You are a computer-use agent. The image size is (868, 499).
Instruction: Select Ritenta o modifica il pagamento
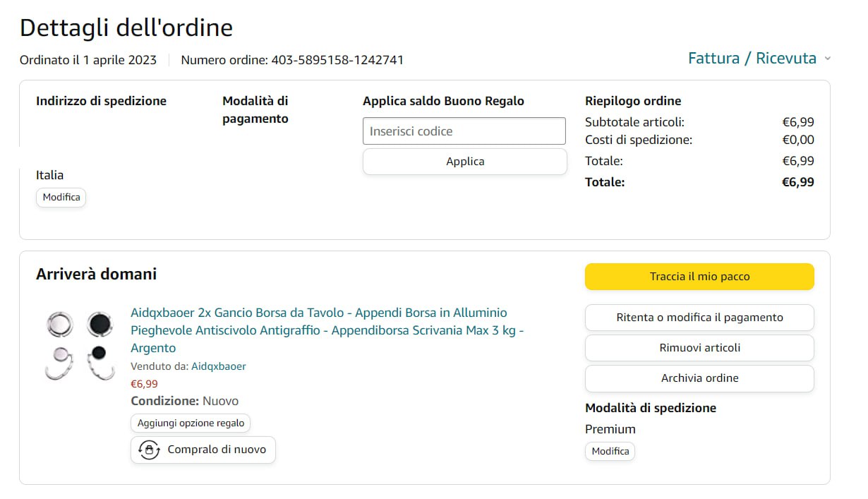point(699,318)
